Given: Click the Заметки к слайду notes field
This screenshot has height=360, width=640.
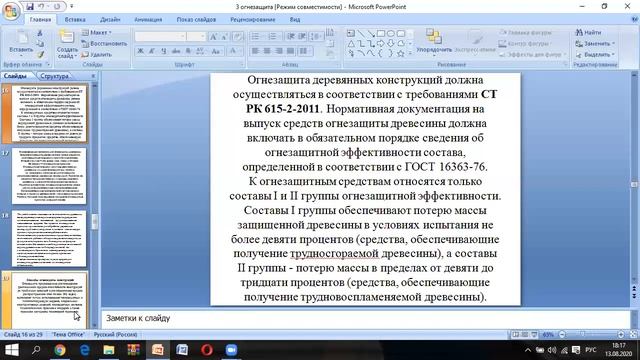Looking at the screenshot, I should 366,318.
